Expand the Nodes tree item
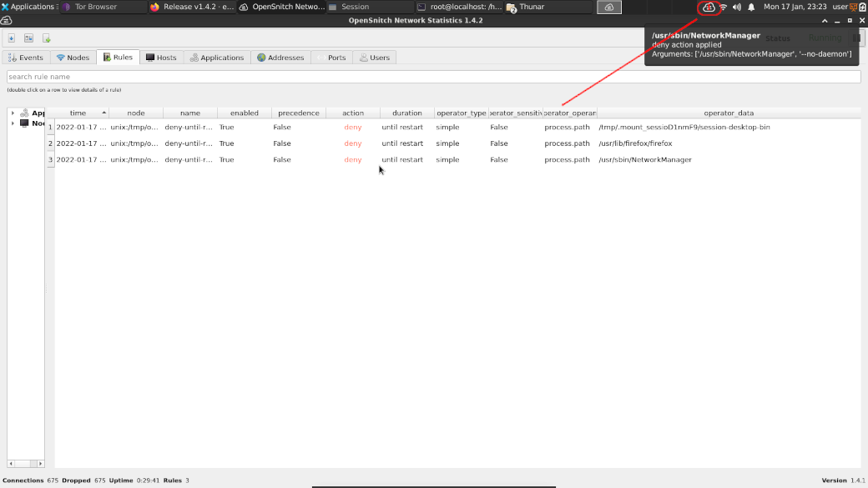Viewport: 868px width, 488px height. pos(13,123)
